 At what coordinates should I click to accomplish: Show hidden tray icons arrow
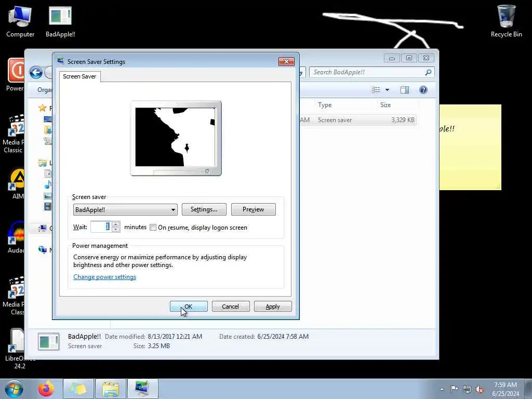pyautogui.click(x=442, y=389)
